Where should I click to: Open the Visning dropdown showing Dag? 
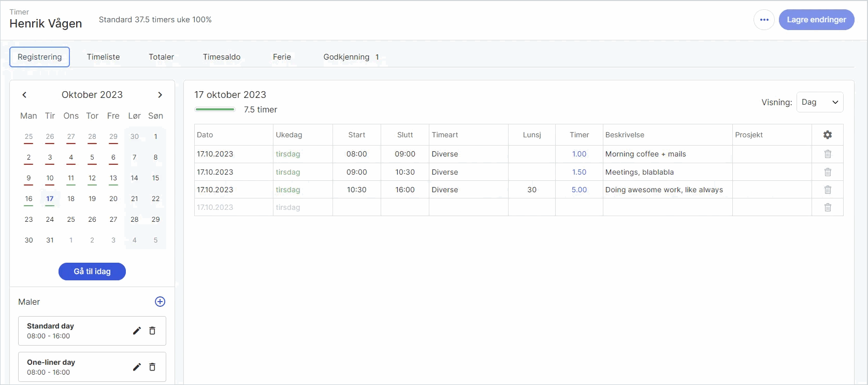pyautogui.click(x=820, y=102)
